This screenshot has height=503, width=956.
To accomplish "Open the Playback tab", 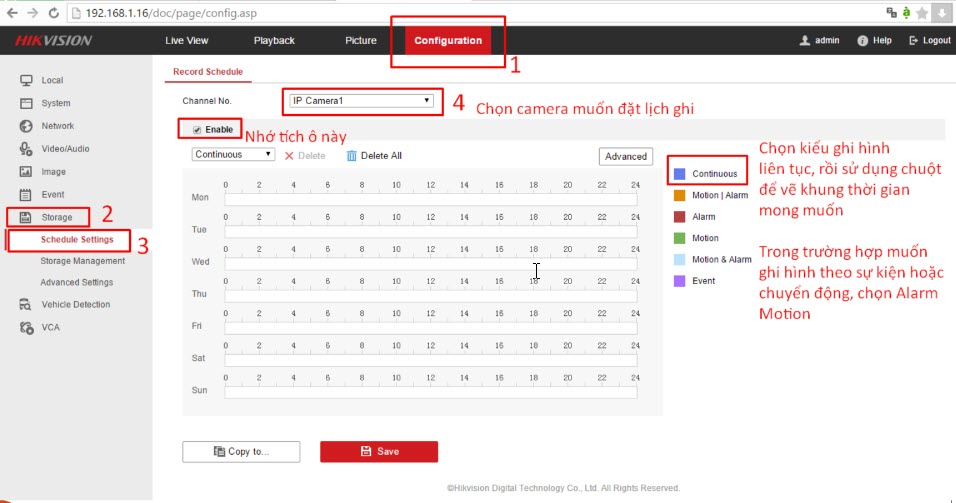I will point(274,41).
